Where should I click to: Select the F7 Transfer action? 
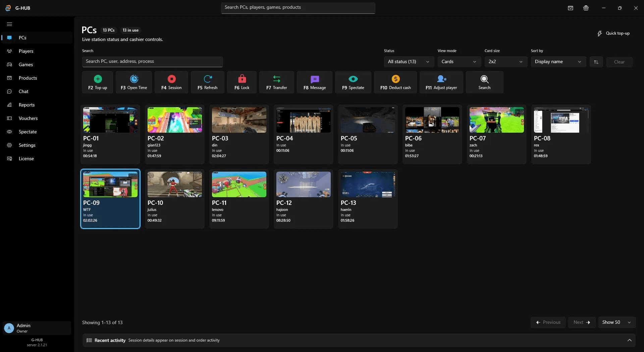(x=277, y=82)
